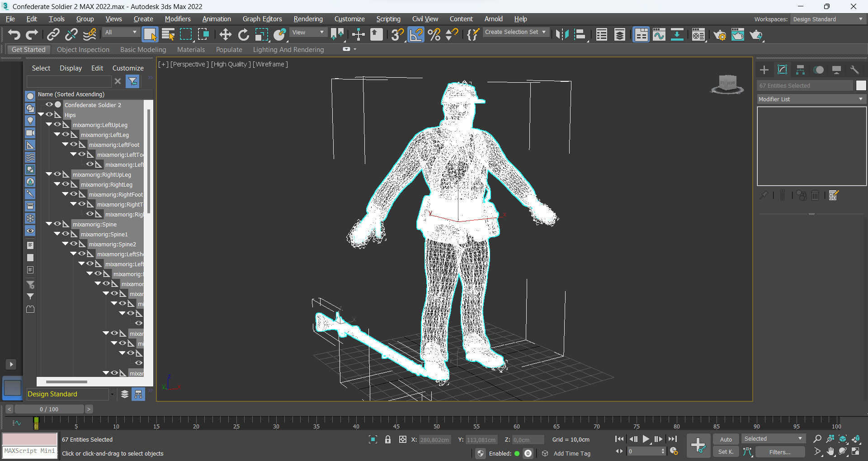Toggle visibility of mixamorig:RightLeg

coord(66,184)
